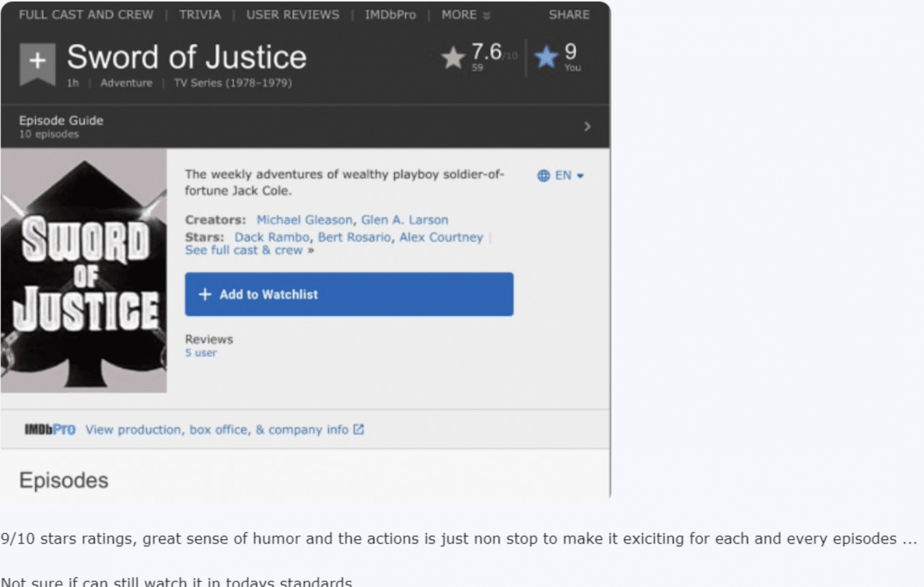924x587 pixels.
Task: Open Glen A. Larson creator link
Action: 405,220
